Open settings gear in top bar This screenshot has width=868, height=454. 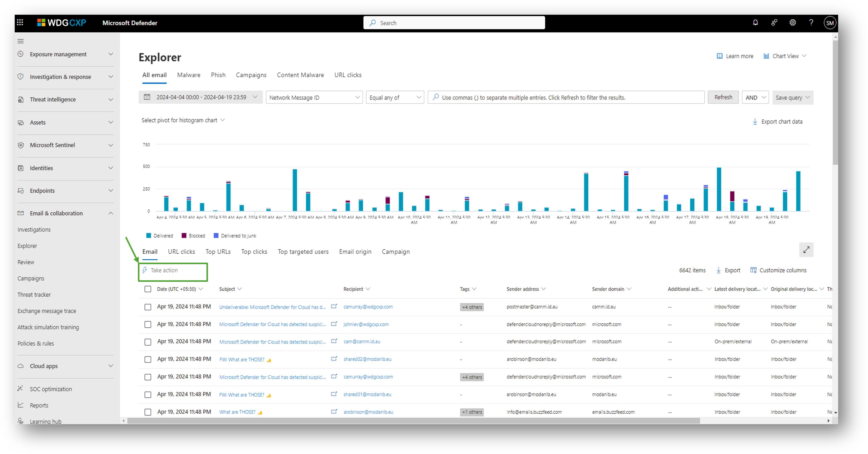pyautogui.click(x=793, y=23)
